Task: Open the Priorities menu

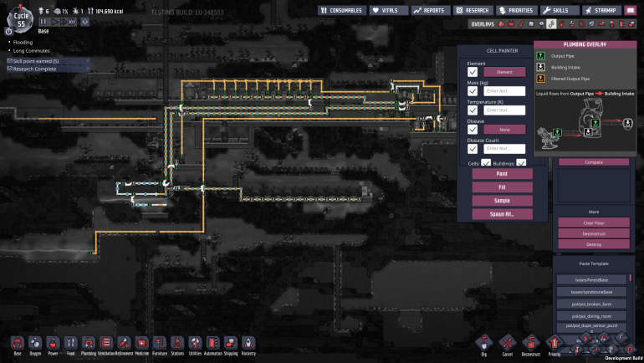Action: tap(517, 11)
